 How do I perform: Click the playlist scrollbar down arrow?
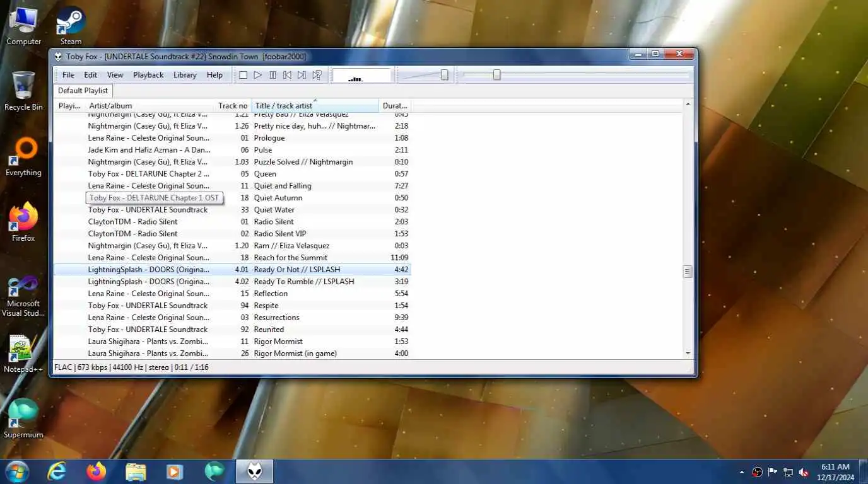(688, 354)
